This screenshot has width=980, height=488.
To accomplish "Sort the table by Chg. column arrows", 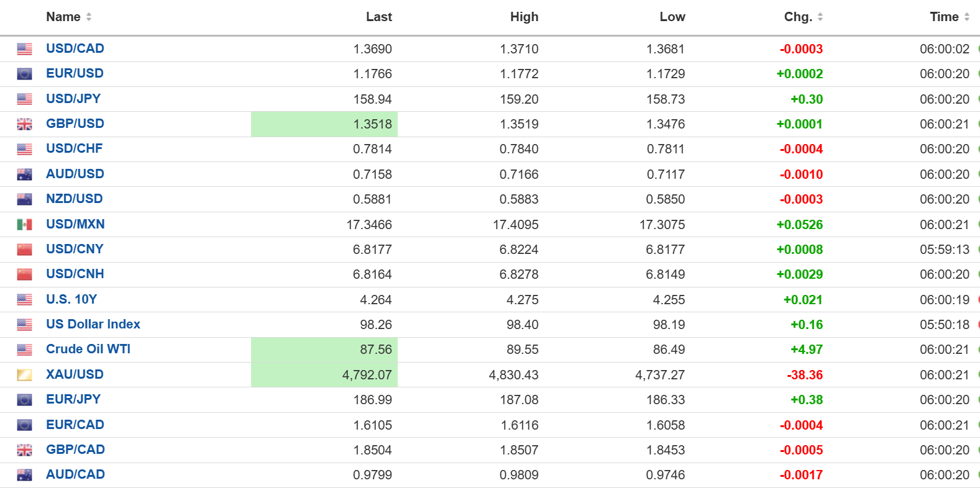I will pyautogui.click(x=820, y=17).
